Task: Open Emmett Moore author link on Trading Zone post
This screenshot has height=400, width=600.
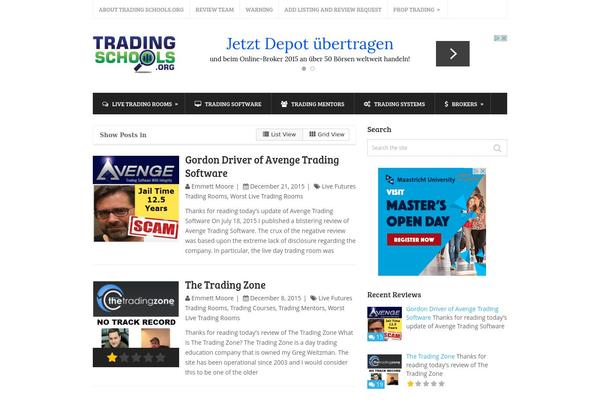Action: point(212,298)
